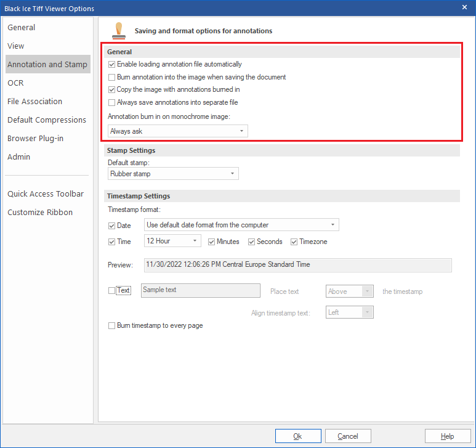Viewport: 476px width, 448px height.
Task: Switch to the Default Compressions section
Action: [47, 120]
